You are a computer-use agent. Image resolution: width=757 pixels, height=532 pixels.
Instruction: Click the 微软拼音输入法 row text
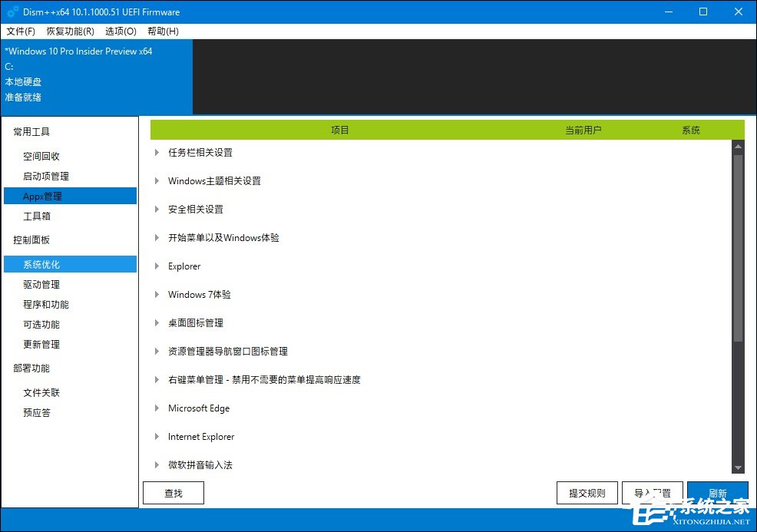coord(200,465)
